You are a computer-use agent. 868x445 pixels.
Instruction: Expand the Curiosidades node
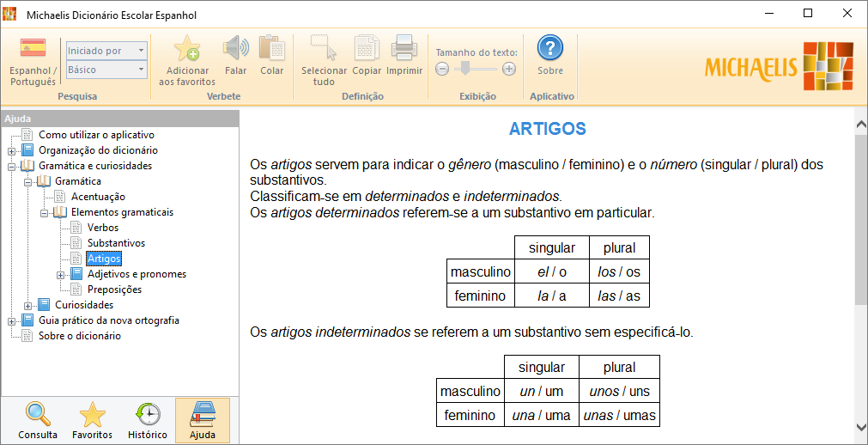27,306
